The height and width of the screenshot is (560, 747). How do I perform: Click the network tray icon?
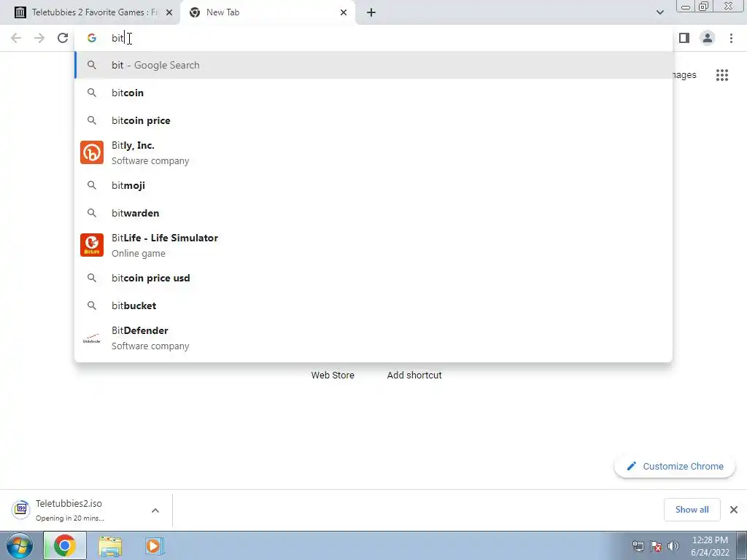638,546
